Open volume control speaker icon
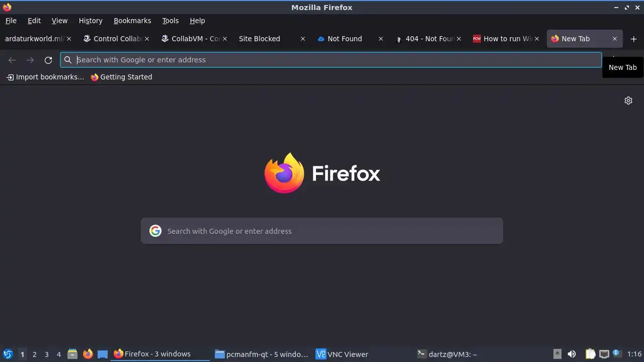The image size is (644, 362). pos(572,354)
